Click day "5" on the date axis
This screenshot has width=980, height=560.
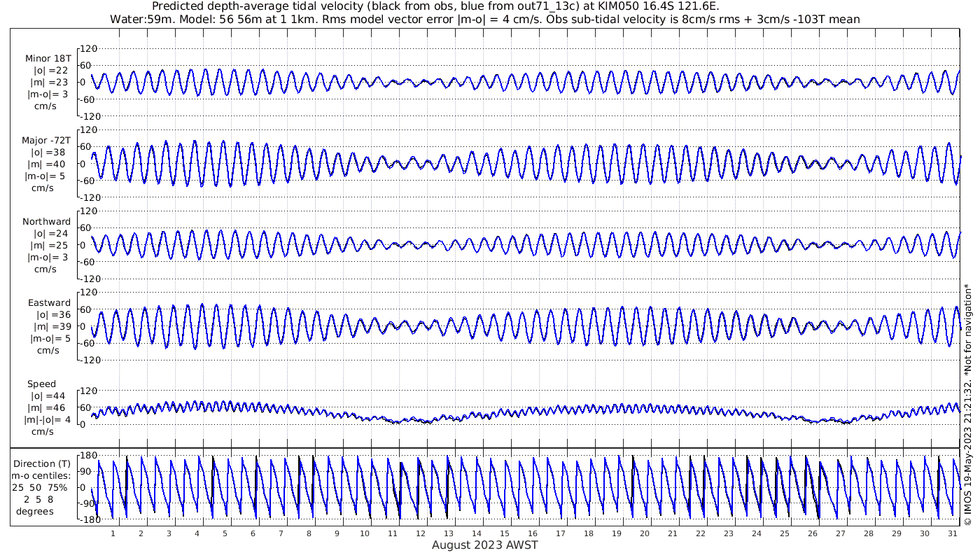point(225,533)
